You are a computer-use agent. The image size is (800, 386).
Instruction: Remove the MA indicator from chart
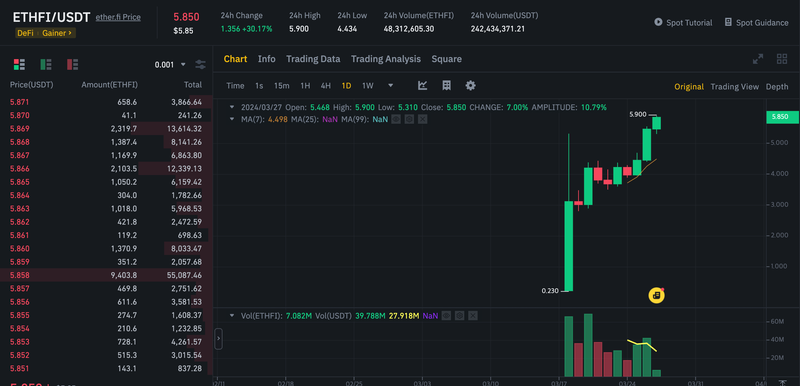pyautogui.click(x=422, y=119)
